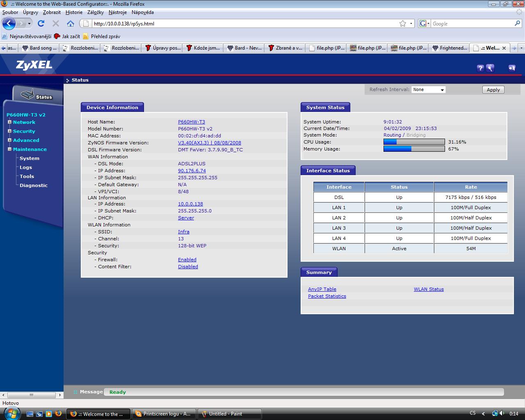Click the Firefox reload page icon

[41, 23]
